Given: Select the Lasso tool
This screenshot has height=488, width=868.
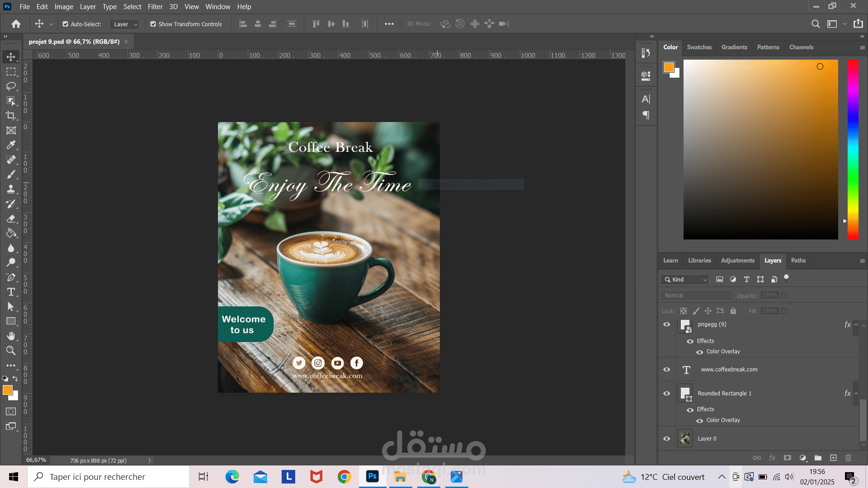Looking at the screenshot, I should point(11,86).
